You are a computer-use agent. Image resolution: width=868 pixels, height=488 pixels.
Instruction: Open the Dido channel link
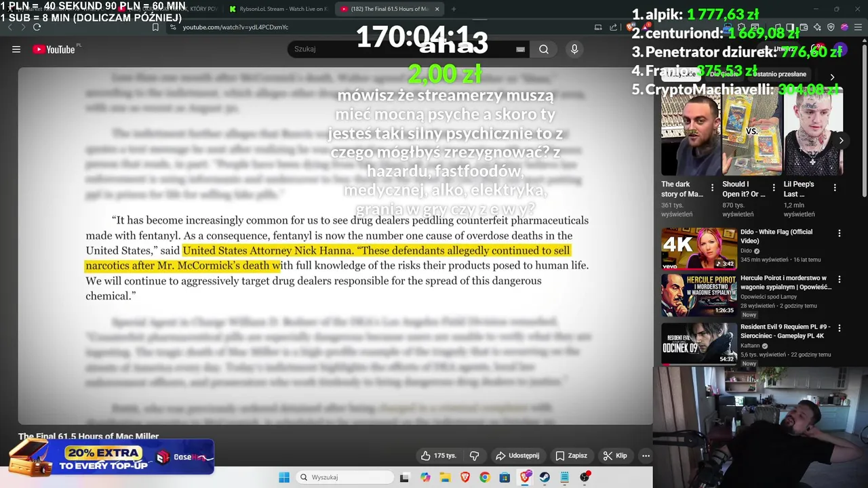(746, 251)
